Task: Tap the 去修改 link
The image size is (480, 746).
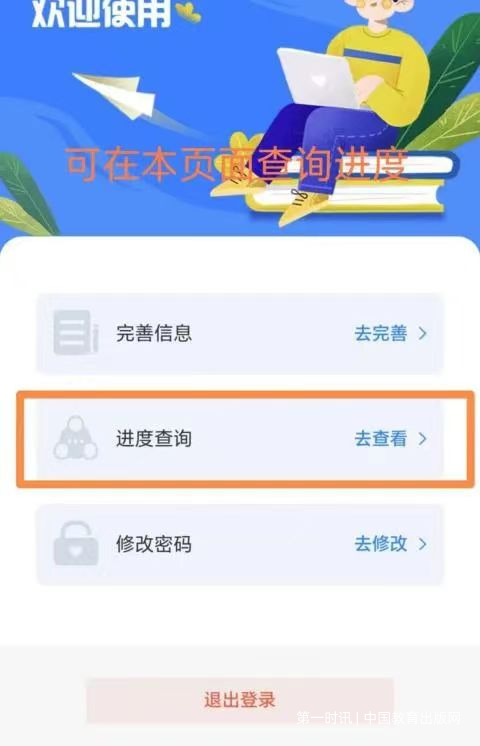Action: (x=381, y=544)
